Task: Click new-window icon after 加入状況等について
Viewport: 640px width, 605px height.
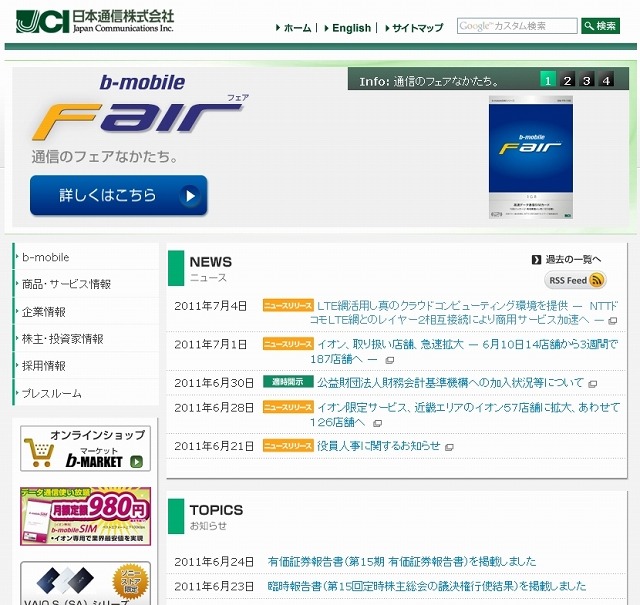Action: (x=592, y=383)
